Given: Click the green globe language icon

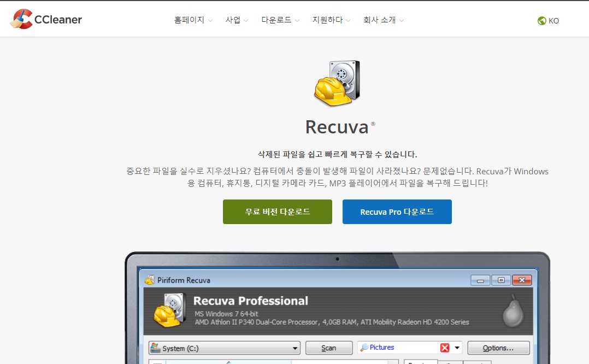Looking at the screenshot, I should coord(541,21).
